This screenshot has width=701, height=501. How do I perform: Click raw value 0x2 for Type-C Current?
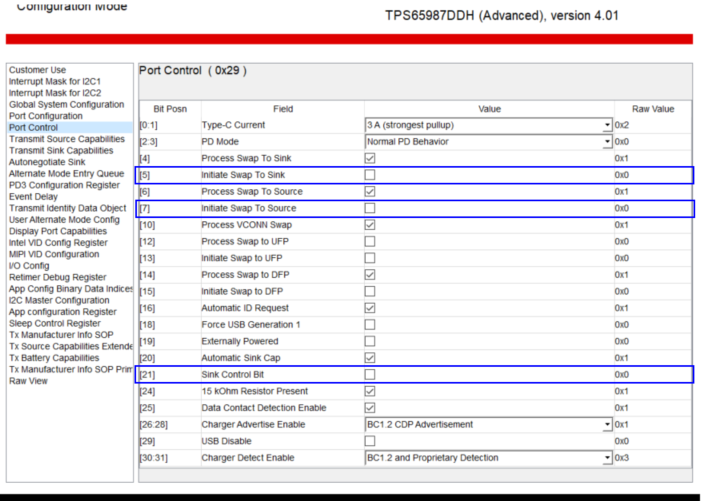point(622,125)
